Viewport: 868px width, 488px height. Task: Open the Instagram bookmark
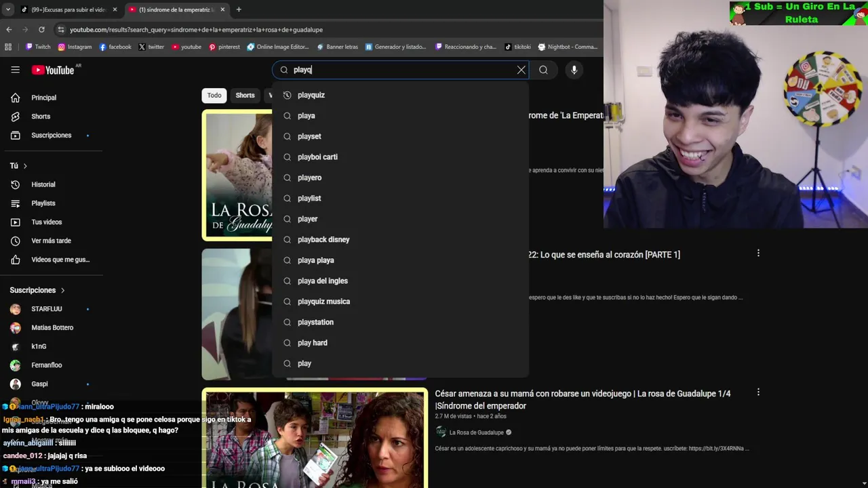point(75,47)
